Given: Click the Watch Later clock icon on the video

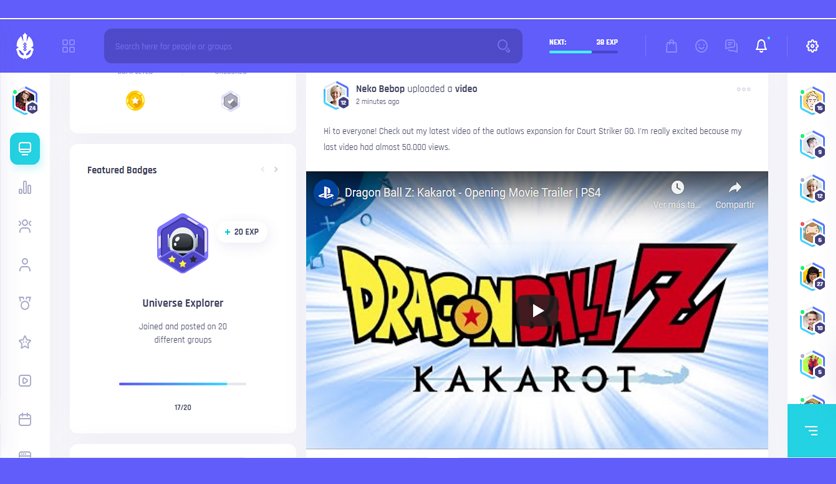Looking at the screenshot, I should coord(677,188).
